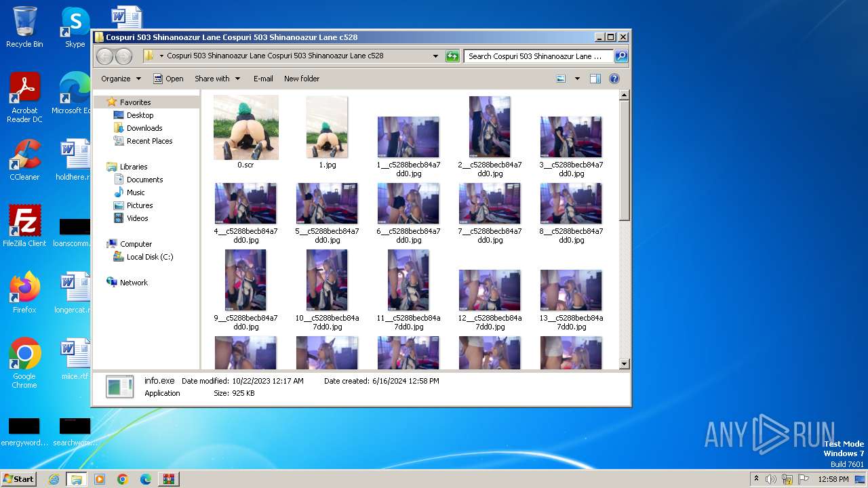This screenshot has height=488, width=868.
Task: Open Recycle Bin on the desktop
Action: click(24, 27)
